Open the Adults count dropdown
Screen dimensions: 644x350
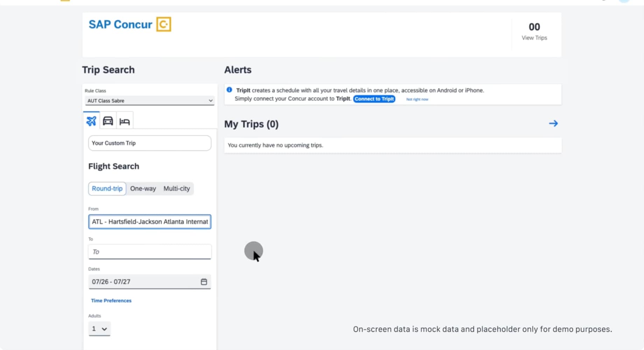(99, 329)
